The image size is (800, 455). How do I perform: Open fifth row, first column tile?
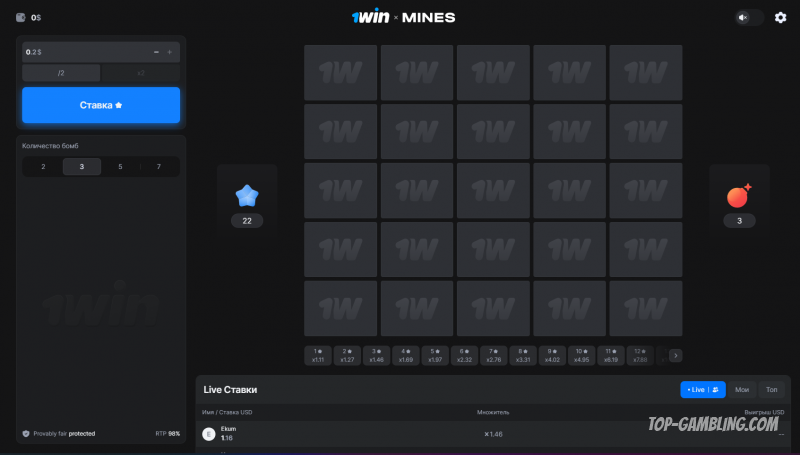340,309
